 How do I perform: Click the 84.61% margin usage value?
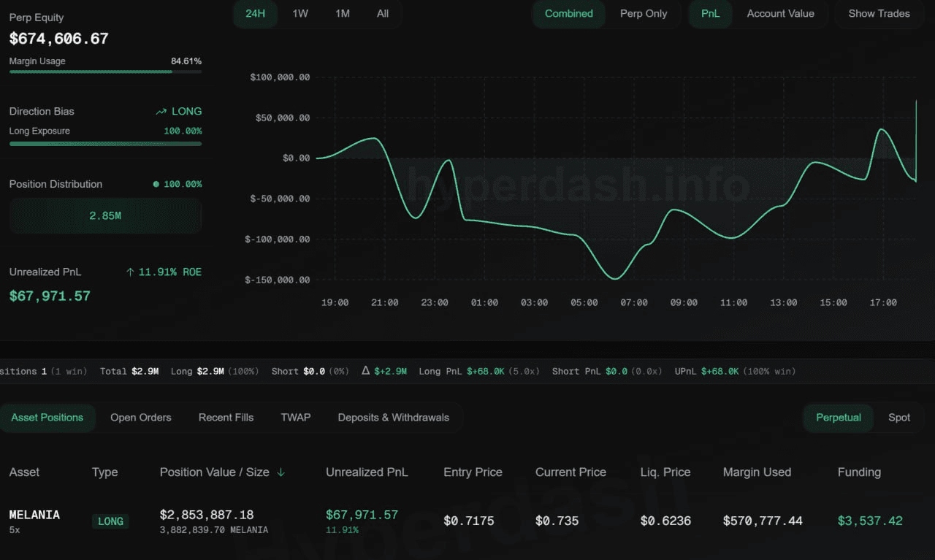point(186,61)
